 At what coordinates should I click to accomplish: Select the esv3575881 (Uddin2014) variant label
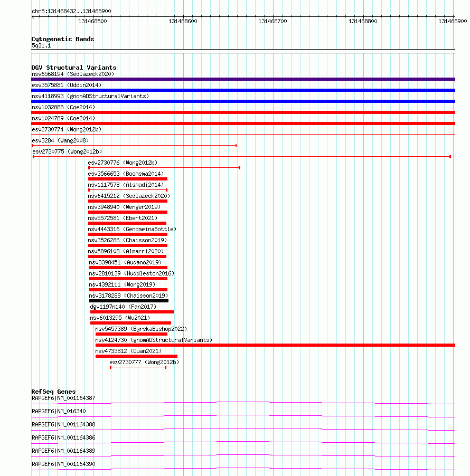[x=67, y=85]
